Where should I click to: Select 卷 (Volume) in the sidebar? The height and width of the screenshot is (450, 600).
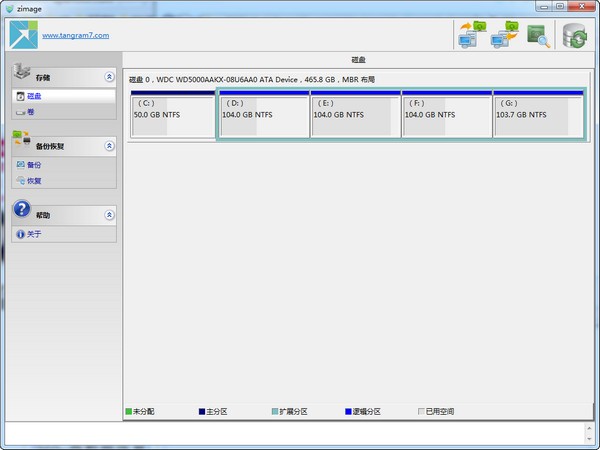[x=30, y=112]
